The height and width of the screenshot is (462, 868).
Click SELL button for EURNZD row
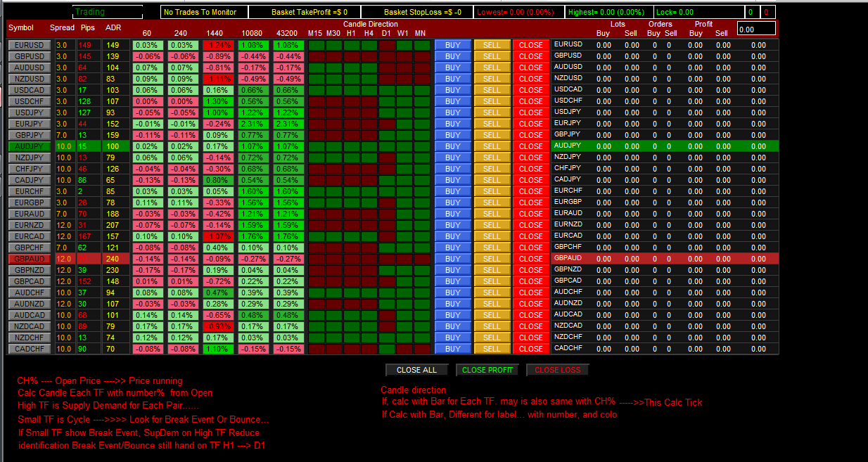pos(492,225)
